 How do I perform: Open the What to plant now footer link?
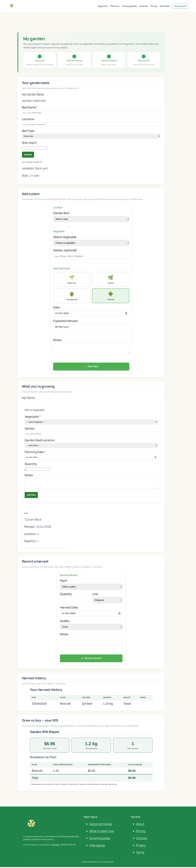(x=102, y=831)
